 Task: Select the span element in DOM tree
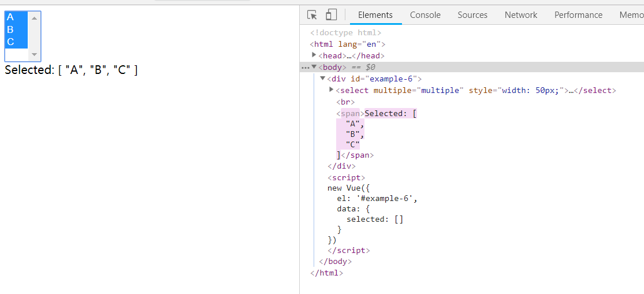[x=350, y=113]
